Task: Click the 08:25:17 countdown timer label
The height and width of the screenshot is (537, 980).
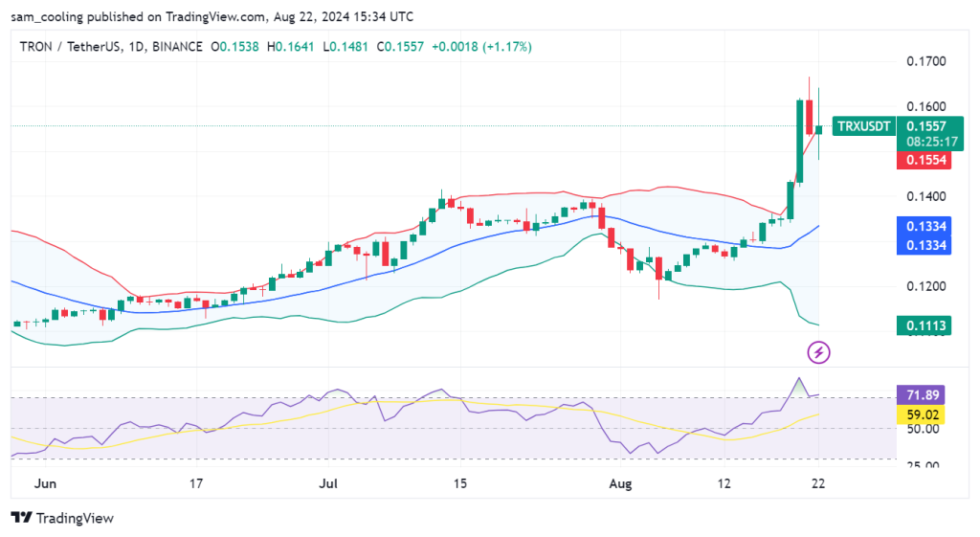Action: click(932, 142)
